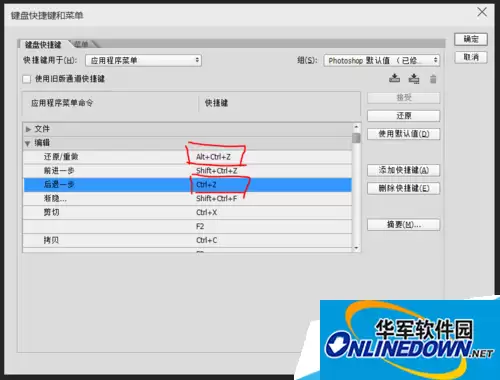
Task: Click 添加快捷键(A) button
Action: (x=404, y=170)
